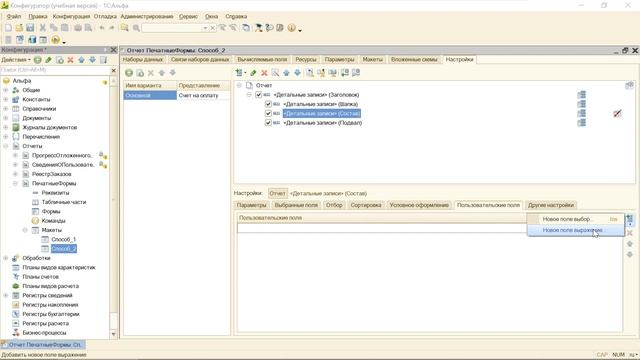Switch to Другие настройки tab

551,205
